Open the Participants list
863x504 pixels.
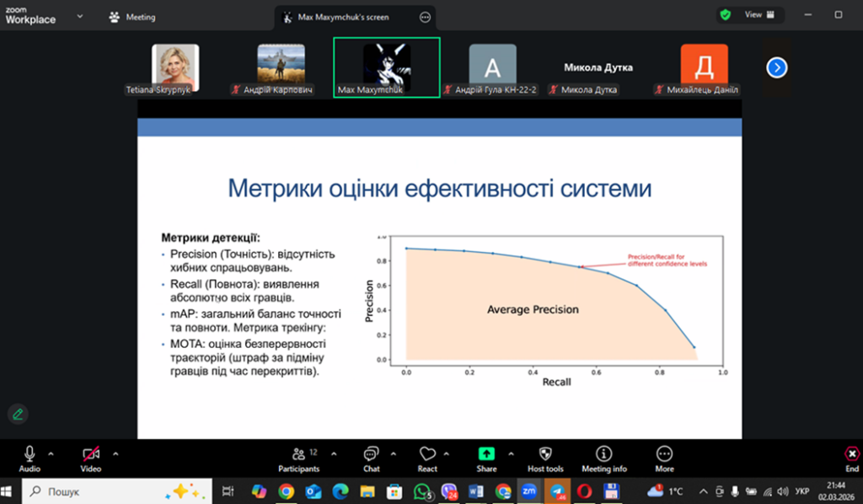point(298,454)
